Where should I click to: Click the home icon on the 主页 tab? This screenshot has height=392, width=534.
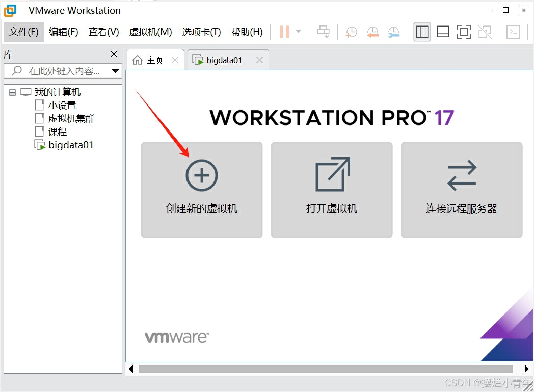138,60
